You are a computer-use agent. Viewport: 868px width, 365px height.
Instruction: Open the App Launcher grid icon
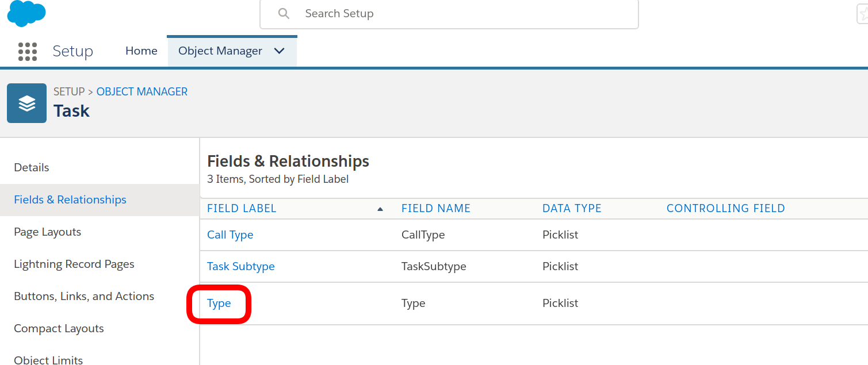[x=28, y=51]
